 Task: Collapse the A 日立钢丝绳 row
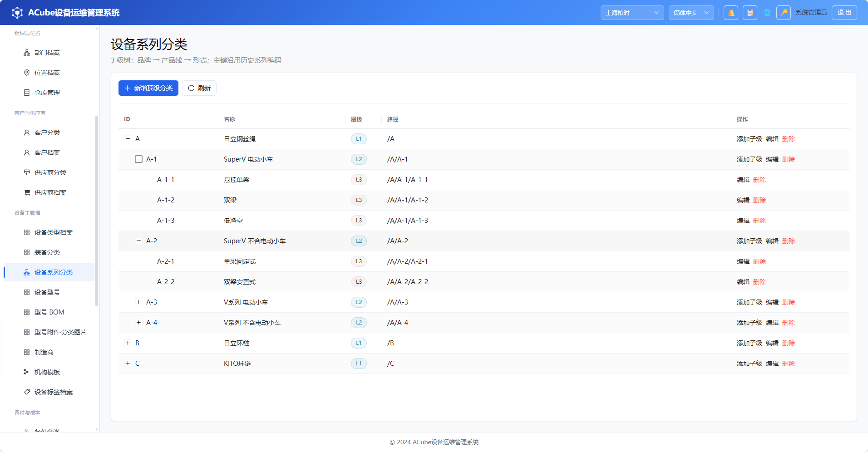128,139
